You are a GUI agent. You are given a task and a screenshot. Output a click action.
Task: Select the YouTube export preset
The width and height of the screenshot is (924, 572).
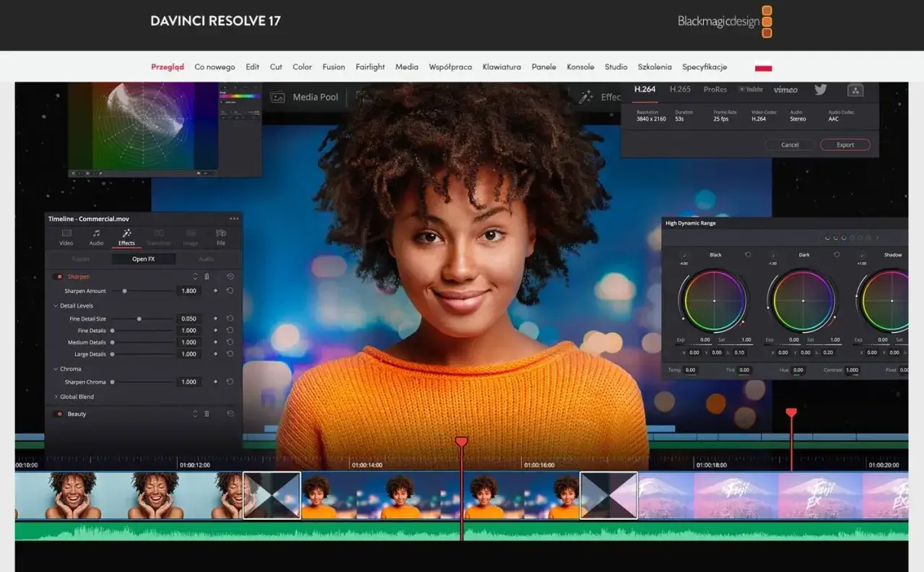point(751,90)
